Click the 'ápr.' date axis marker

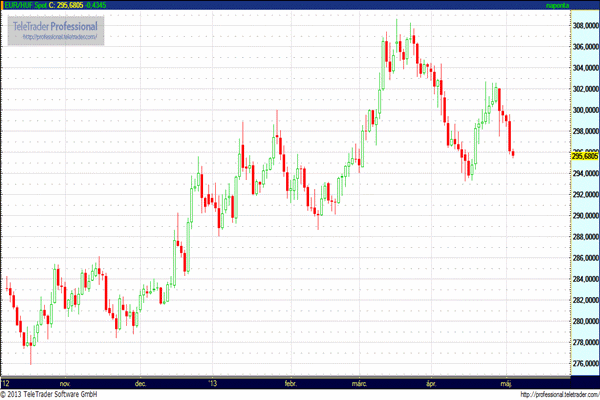[x=431, y=382]
